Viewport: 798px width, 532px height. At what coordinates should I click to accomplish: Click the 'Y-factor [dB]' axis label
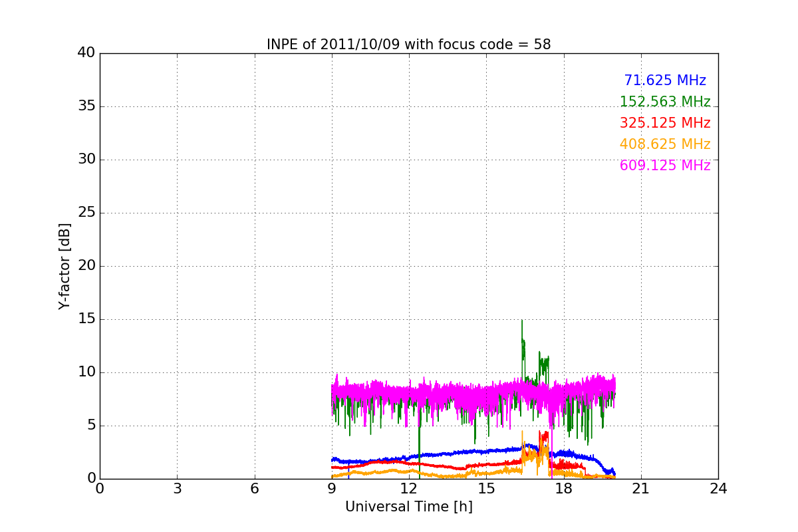(x=65, y=266)
